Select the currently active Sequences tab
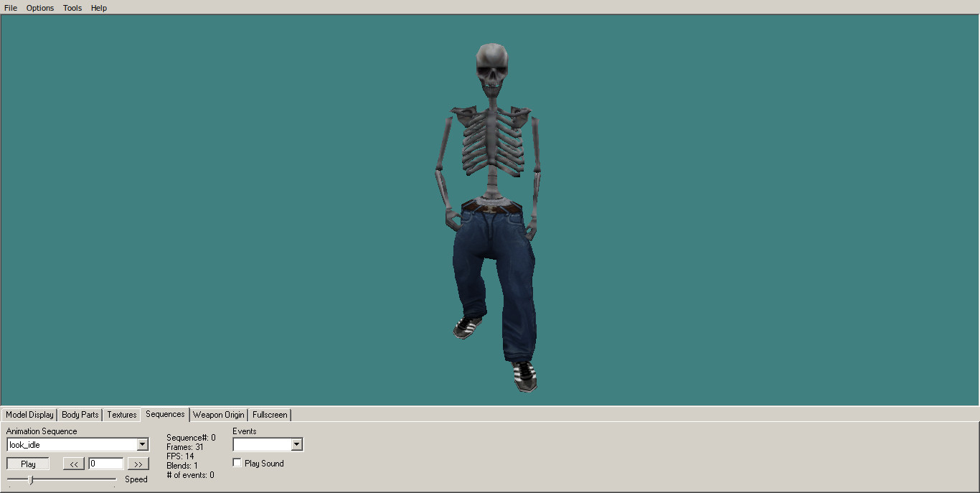Viewport: 980px width, 493px height. pos(164,414)
